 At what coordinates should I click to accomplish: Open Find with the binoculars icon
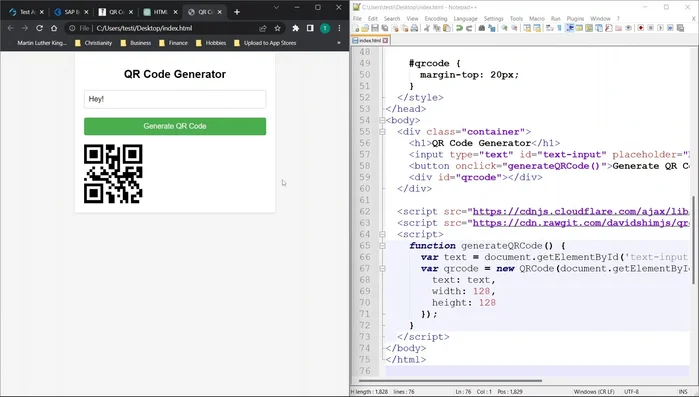(481, 28)
